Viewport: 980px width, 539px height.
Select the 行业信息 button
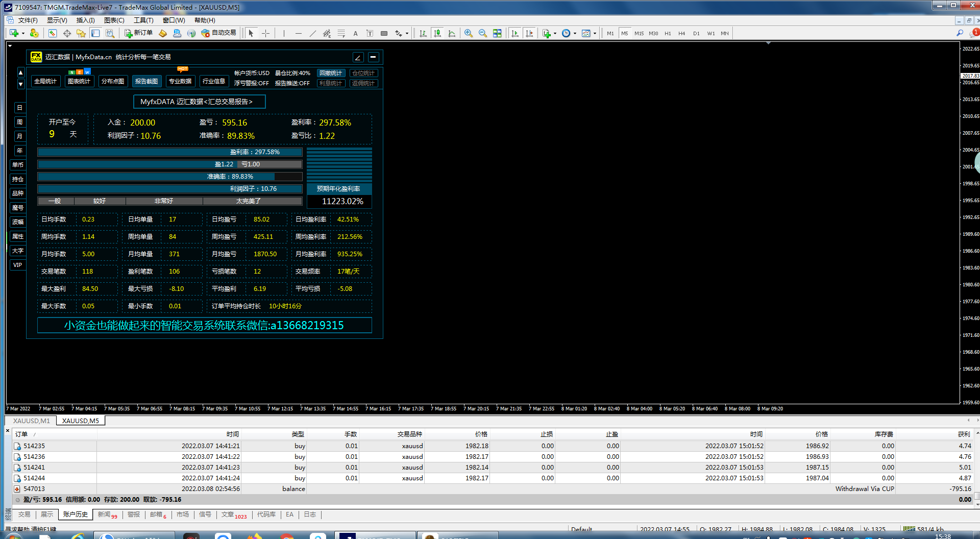point(214,81)
